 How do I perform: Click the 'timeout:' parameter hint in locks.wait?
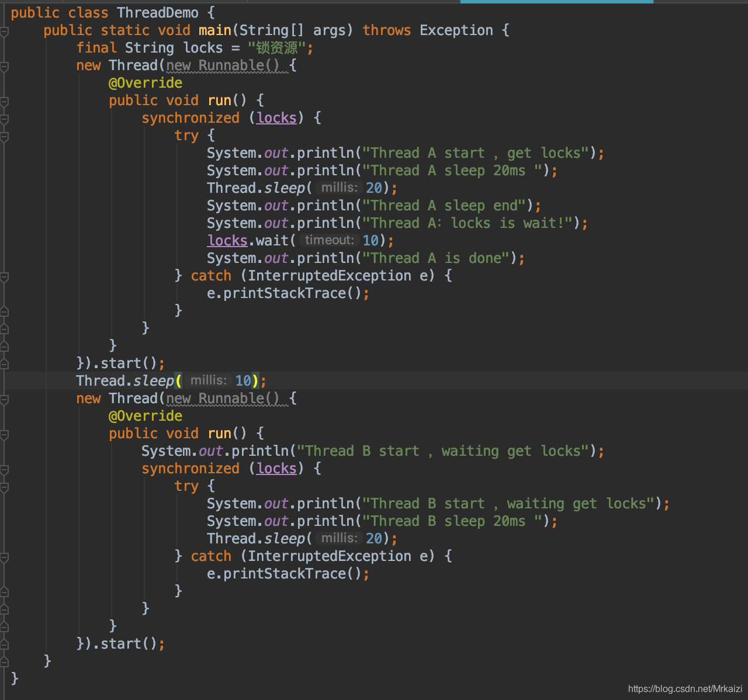pyautogui.click(x=330, y=240)
